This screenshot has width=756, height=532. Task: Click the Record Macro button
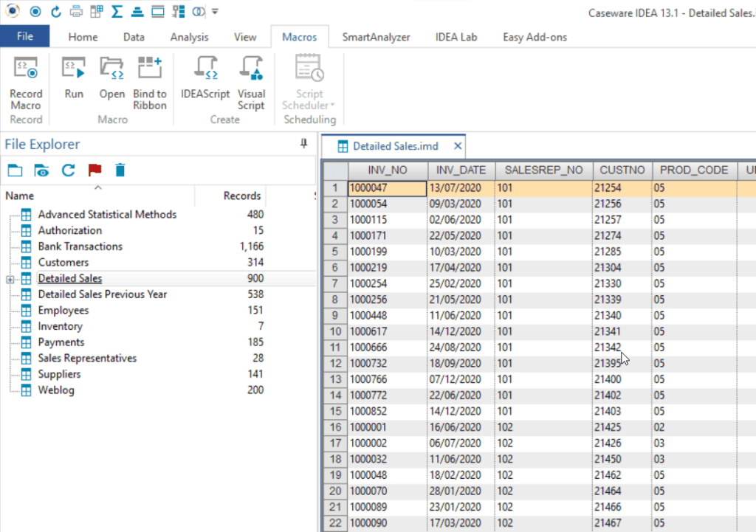point(26,84)
